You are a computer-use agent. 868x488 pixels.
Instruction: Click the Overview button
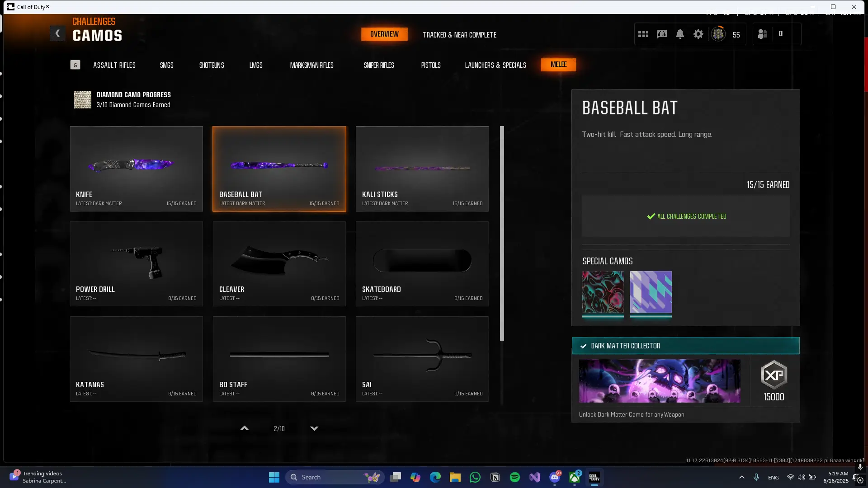pos(384,34)
